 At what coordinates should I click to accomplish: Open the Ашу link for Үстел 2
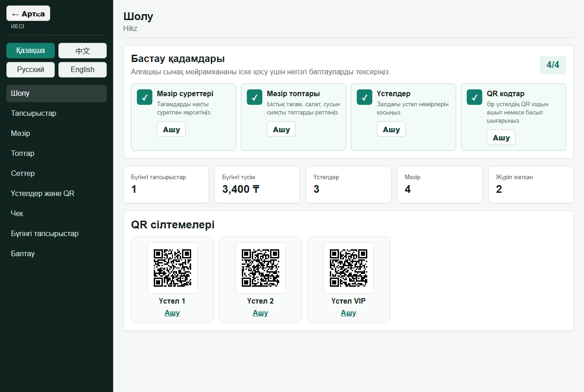tap(261, 313)
